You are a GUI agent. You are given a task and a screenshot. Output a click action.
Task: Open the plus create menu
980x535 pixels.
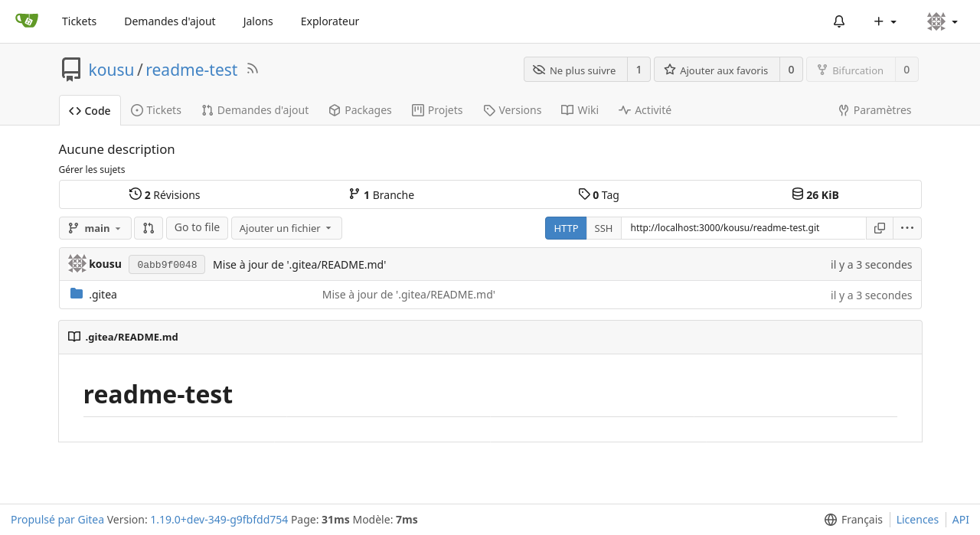[x=885, y=21]
